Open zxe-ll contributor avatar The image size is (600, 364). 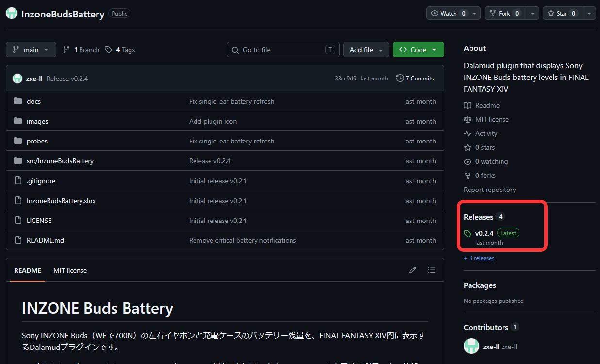(x=471, y=347)
